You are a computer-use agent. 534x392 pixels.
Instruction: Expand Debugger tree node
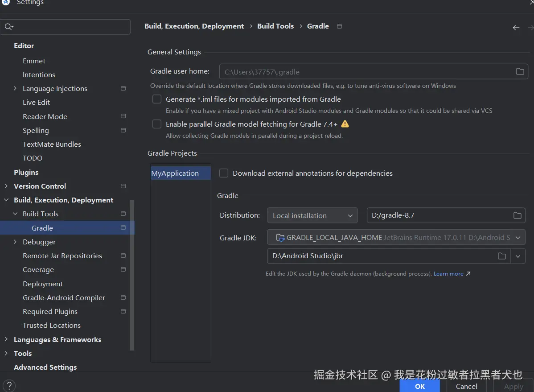point(15,242)
